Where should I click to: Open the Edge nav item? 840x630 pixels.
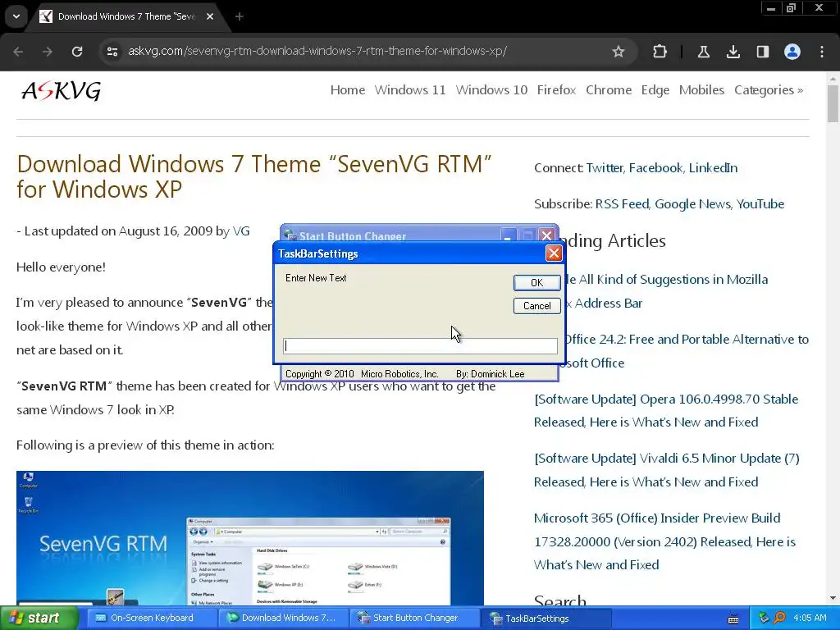(x=655, y=90)
